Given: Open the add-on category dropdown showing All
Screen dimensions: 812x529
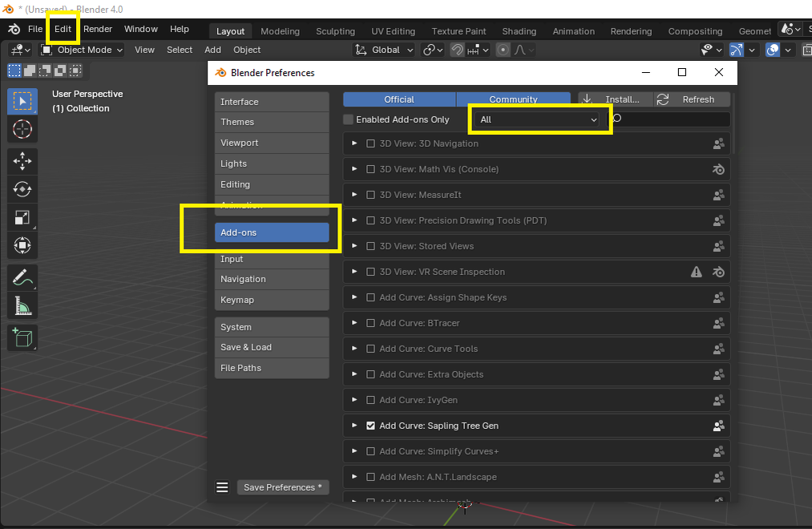Looking at the screenshot, I should [536, 119].
